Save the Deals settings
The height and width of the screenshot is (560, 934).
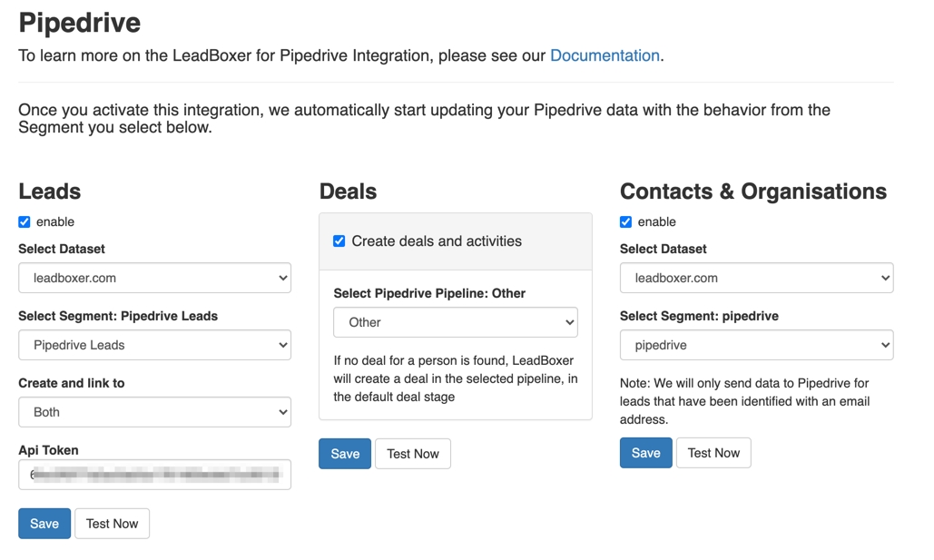click(345, 454)
